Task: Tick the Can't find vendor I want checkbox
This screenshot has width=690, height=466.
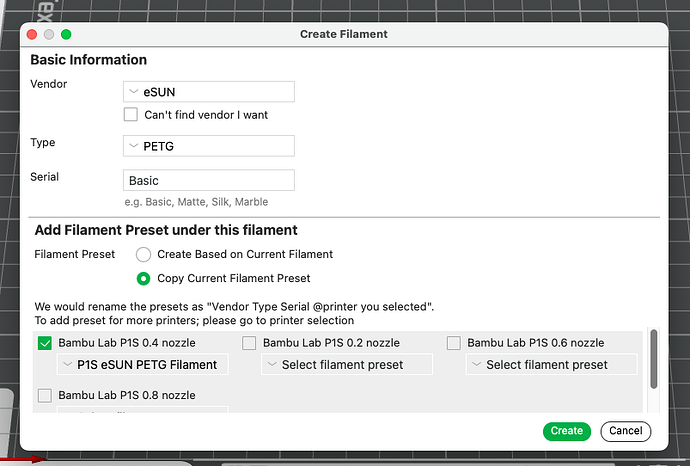Action: coord(131,114)
